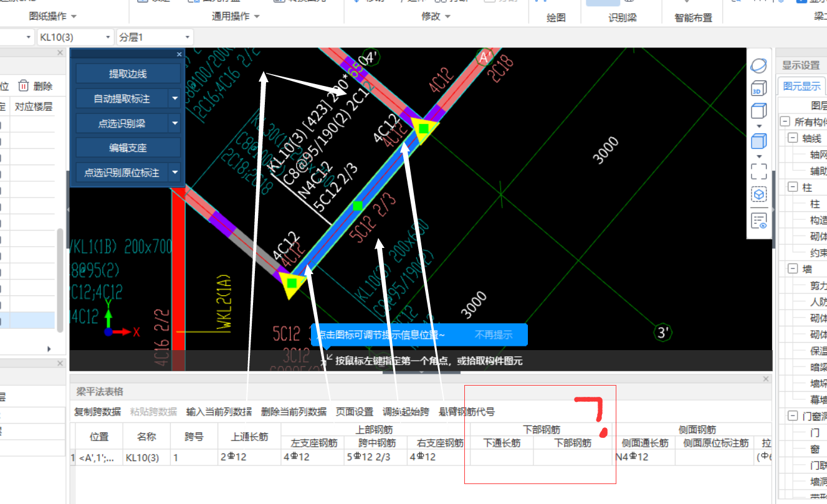Click the 跨中钢筋 cell 5⌽12 2/3
827x504 pixels.
[376, 457]
